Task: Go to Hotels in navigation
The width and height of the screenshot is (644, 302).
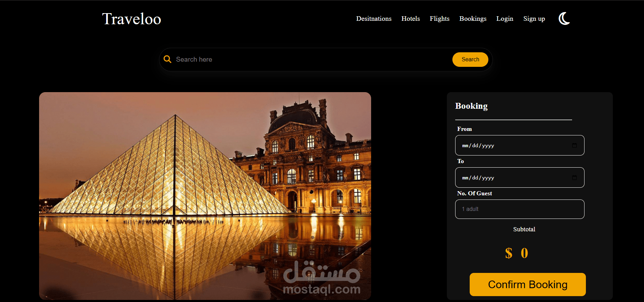Action: [411, 19]
